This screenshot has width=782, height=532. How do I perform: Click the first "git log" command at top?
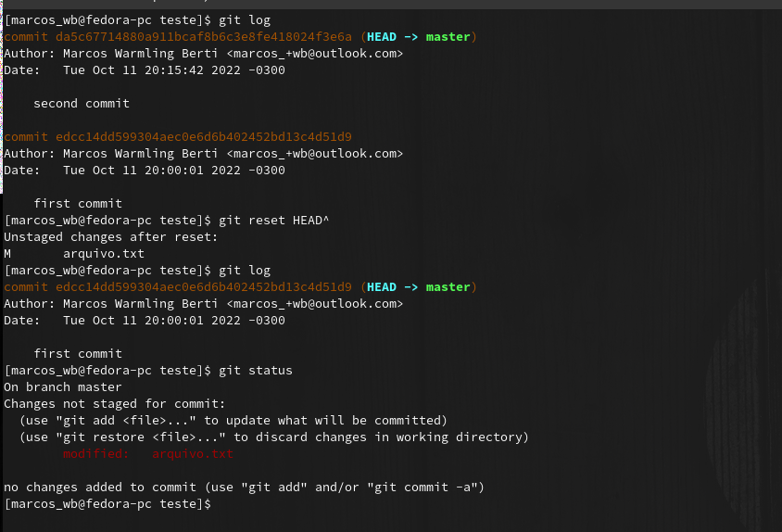click(x=245, y=20)
